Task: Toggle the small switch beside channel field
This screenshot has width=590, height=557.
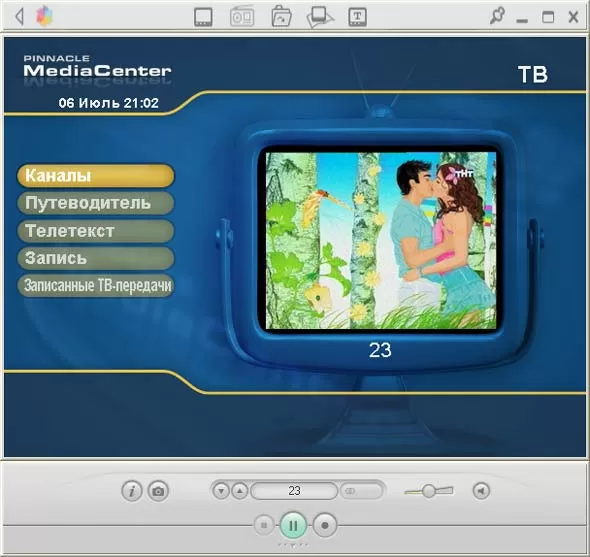Action: tap(362, 491)
